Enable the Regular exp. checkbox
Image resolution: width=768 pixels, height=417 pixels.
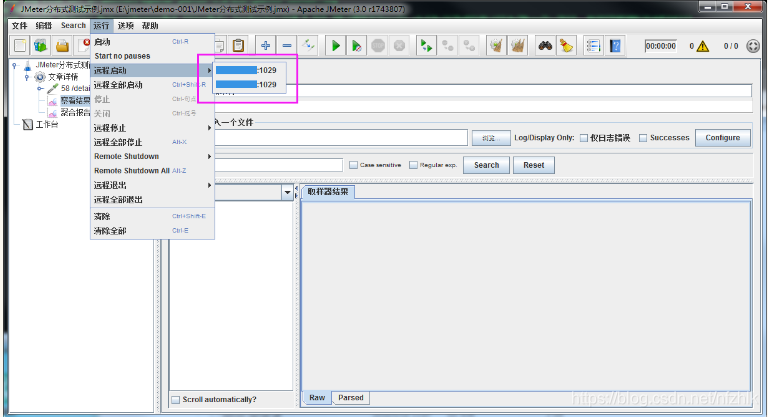[x=413, y=165]
